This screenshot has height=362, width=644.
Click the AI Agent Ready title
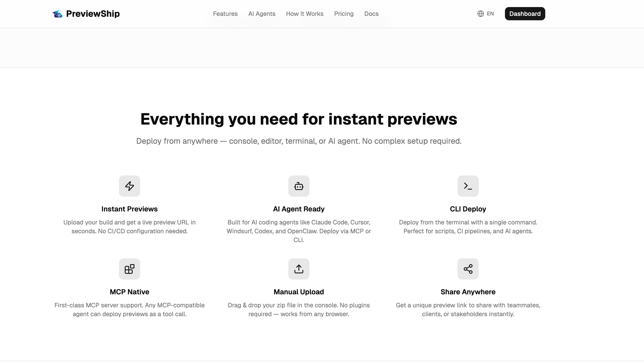point(299,209)
